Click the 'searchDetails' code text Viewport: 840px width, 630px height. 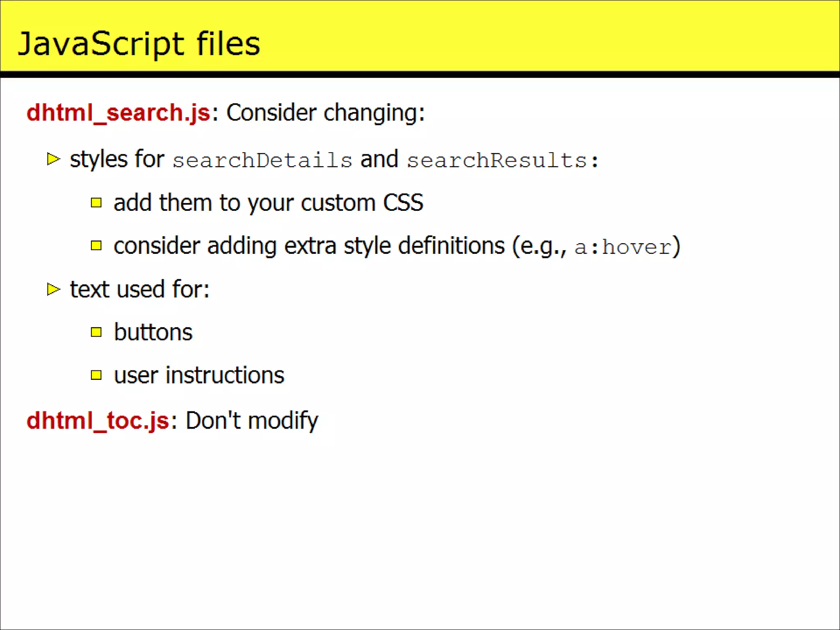click(262, 160)
